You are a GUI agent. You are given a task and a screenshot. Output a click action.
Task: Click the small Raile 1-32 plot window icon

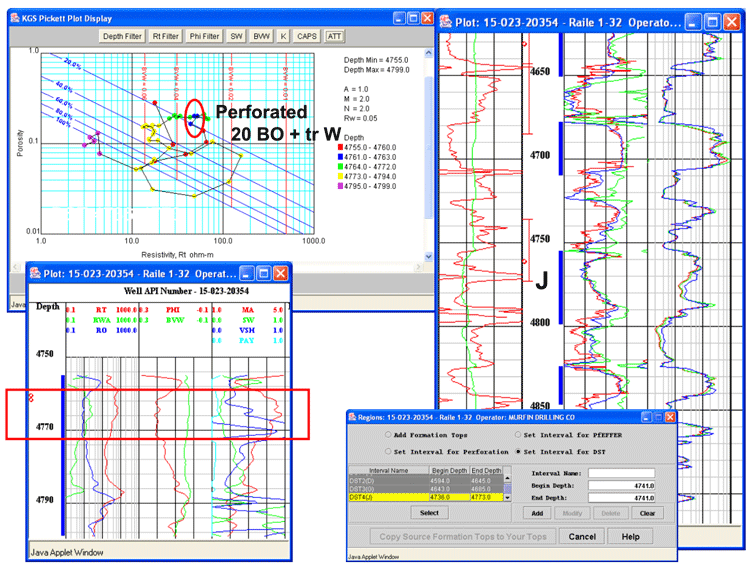click(35, 273)
